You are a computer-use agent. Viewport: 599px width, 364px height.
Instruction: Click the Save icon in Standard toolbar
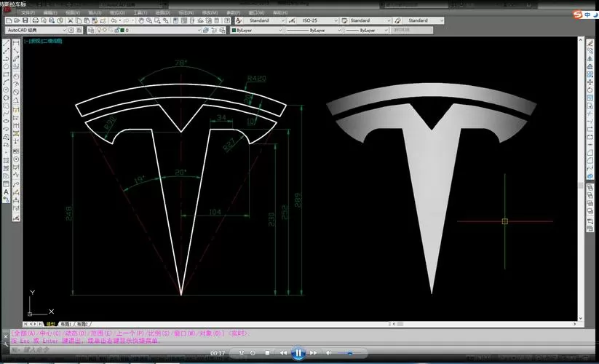(x=25, y=20)
